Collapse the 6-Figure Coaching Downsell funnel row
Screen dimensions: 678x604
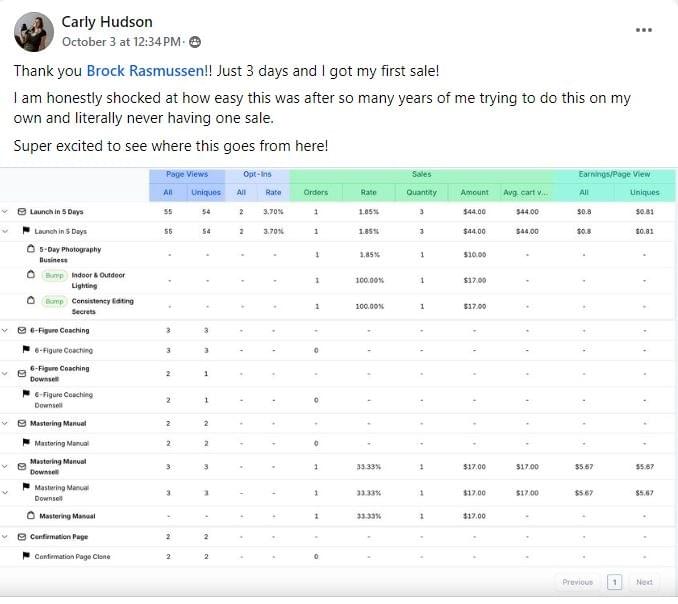[x=6, y=373]
